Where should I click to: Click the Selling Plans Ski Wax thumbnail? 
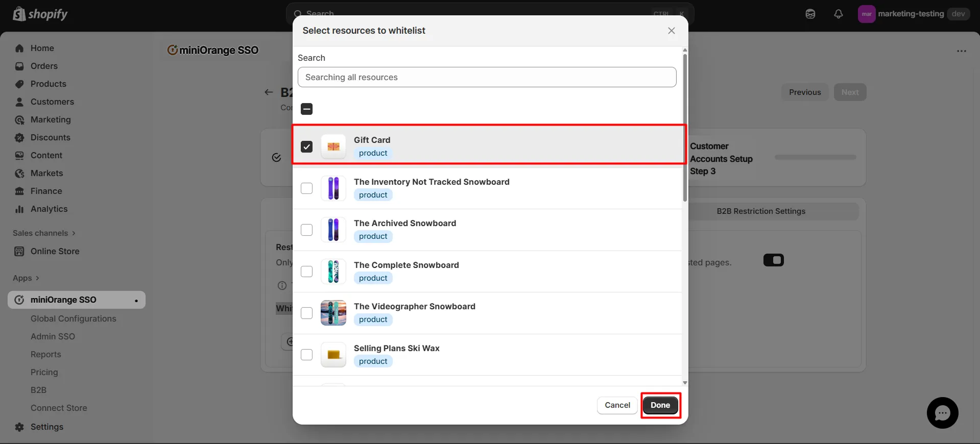(333, 355)
